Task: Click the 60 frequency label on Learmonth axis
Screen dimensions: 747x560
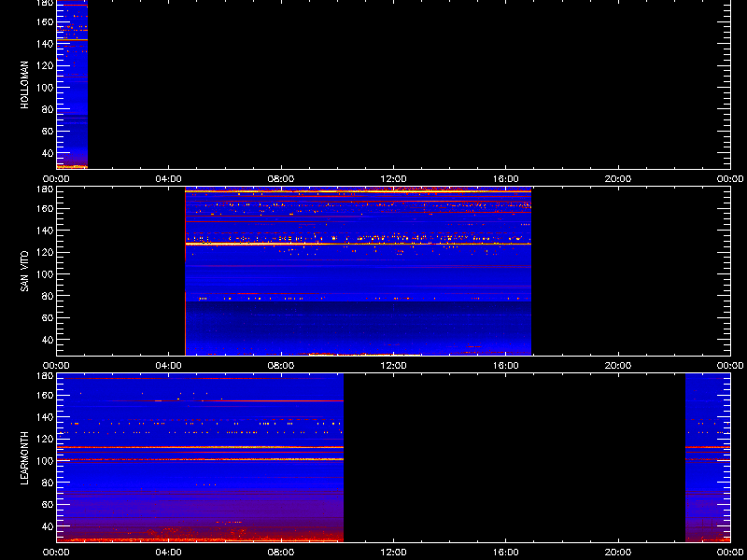Action: click(48, 505)
